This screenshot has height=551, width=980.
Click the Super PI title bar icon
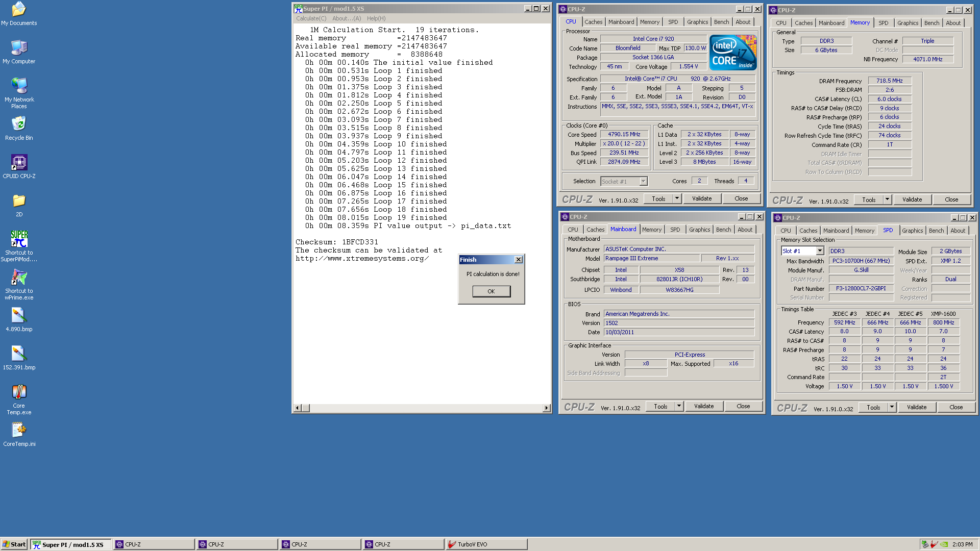click(298, 9)
